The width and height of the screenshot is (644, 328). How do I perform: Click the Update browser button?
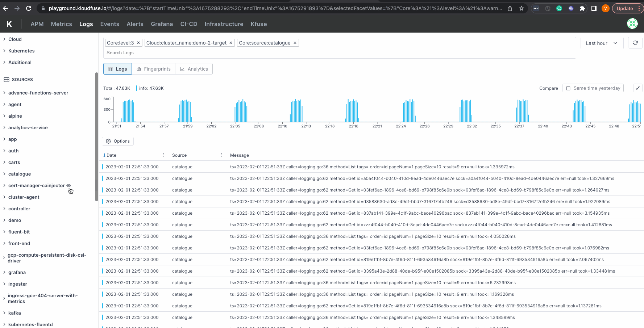pyautogui.click(x=625, y=8)
